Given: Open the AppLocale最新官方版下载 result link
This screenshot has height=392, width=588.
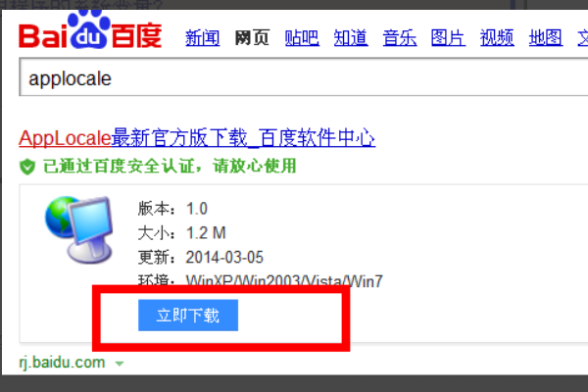Looking at the screenshot, I should point(197,137).
